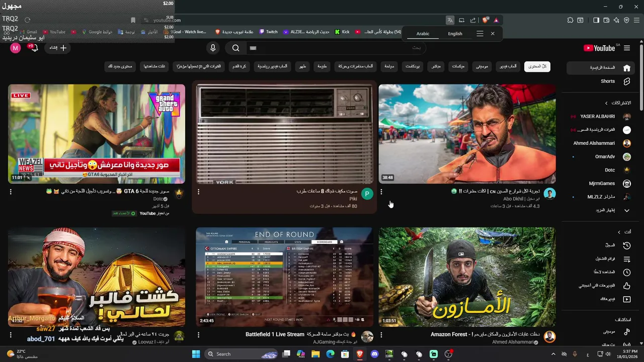Open File Explorer from the taskbar
Viewport: 644px width, 362px height.
tap(315, 354)
